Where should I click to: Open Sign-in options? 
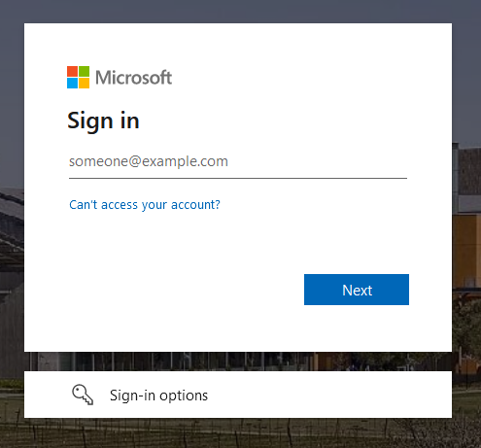(238, 395)
